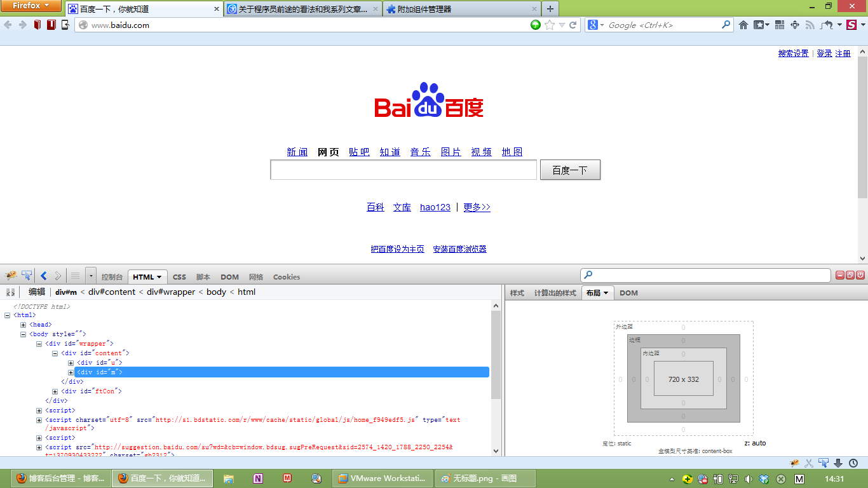Open VMware Workstation from the taskbar

384,478
